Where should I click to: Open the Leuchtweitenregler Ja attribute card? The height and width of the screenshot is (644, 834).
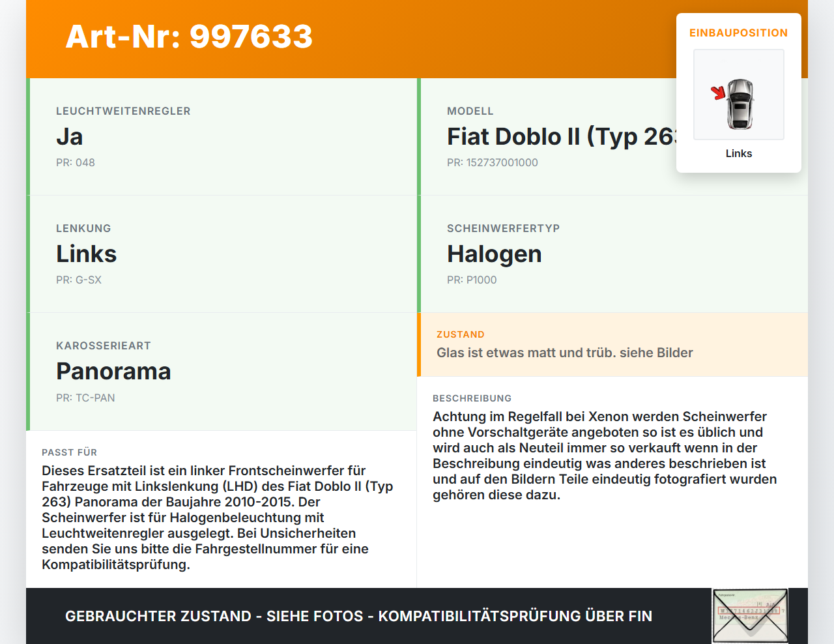click(222, 137)
